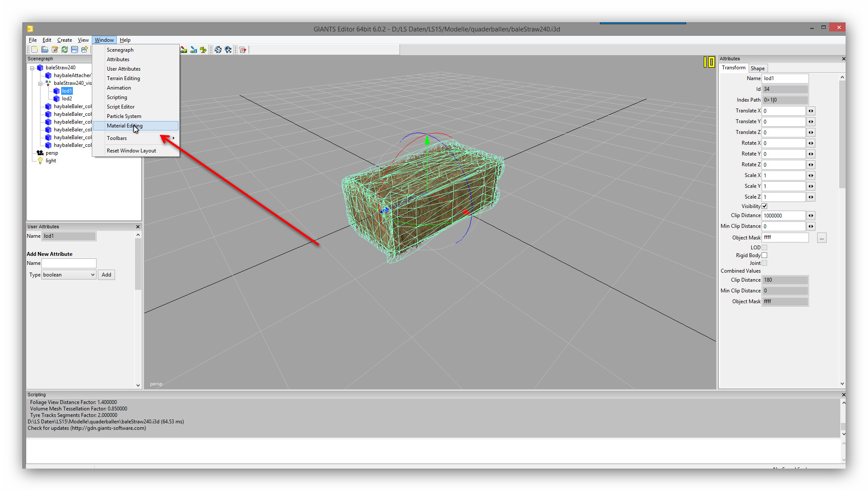Image resolution: width=868 pixels, height=491 pixels.
Task: Collapse the baleStraw240 tree node
Action: pos(32,68)
